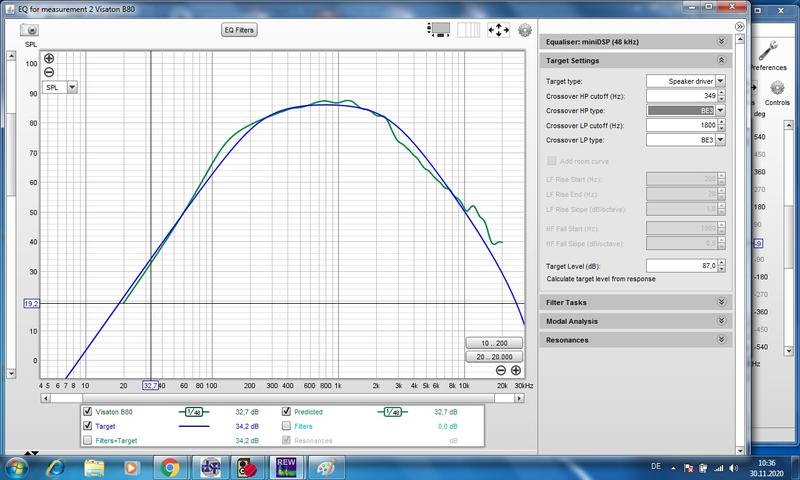Open the EQ Filters window
Viewport: 800px width, 480px height.
tap(239, 30)
